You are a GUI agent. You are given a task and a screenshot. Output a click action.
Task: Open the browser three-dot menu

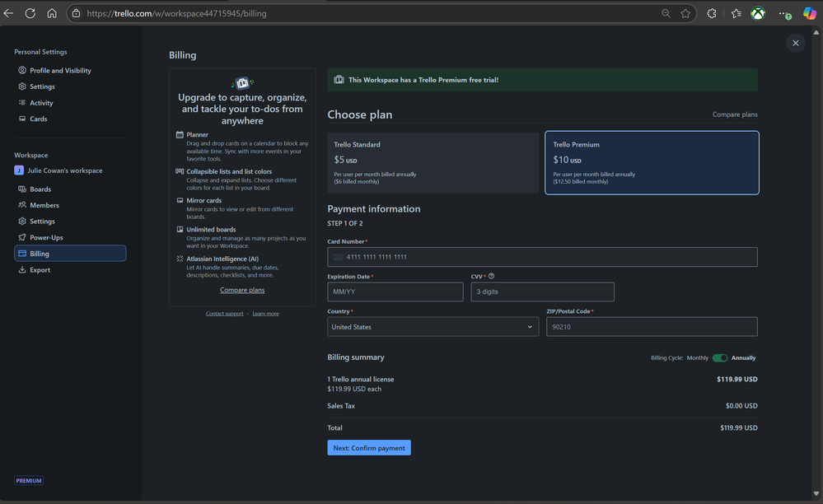click(x=783, y=14)
